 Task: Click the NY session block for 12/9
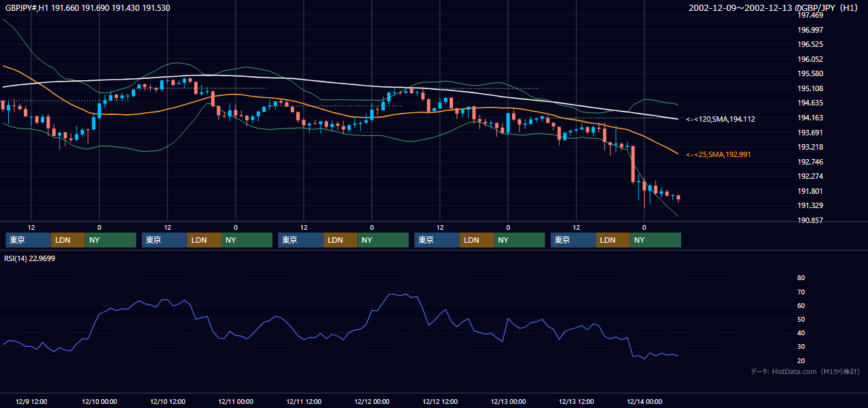click(x=111, y=240)
